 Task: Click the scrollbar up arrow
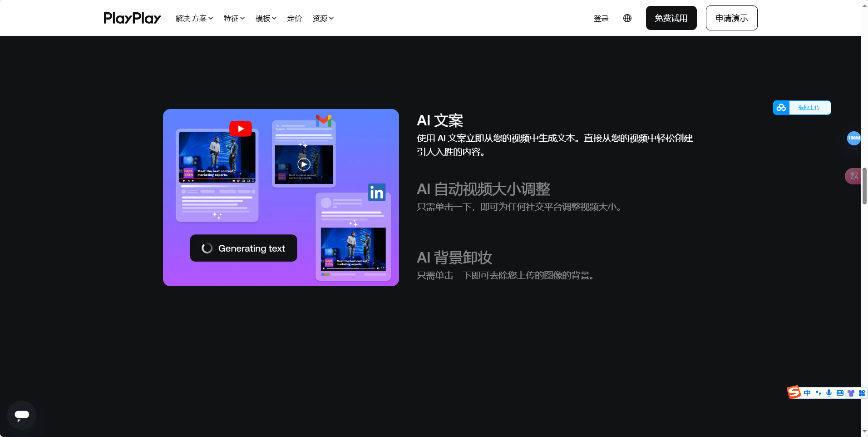click(864, 5)
